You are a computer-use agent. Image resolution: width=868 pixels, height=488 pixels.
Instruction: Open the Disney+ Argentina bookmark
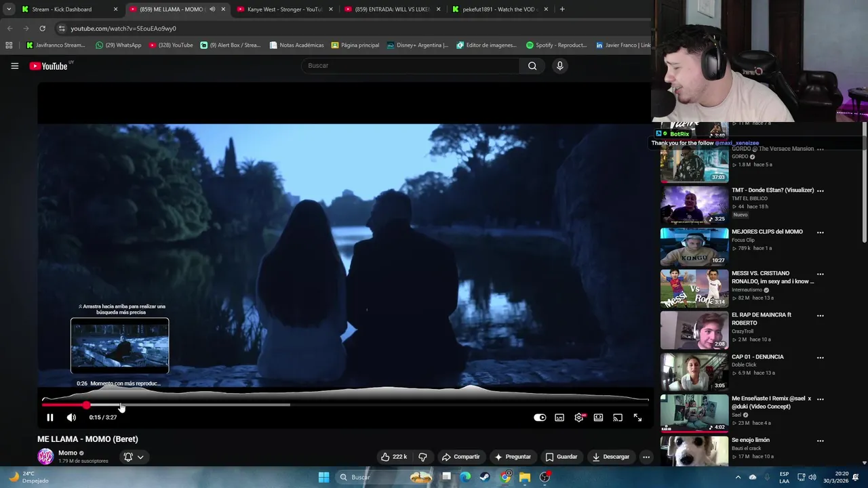(x=417, y=45)
